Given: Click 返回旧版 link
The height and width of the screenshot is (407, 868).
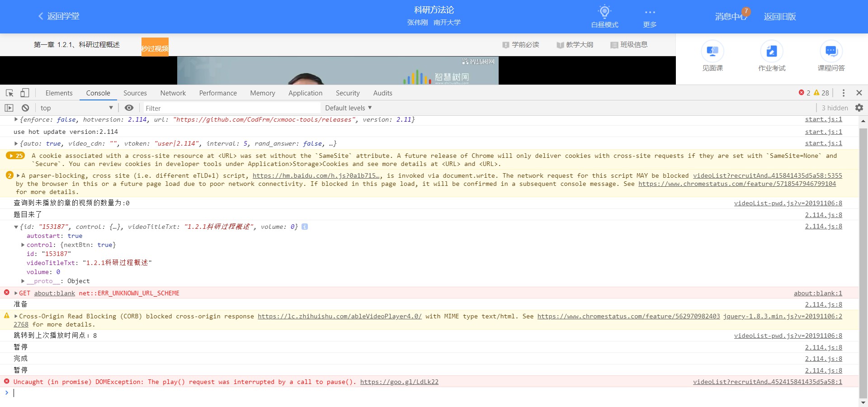Looking at the screenshot, I should [780, 16].
